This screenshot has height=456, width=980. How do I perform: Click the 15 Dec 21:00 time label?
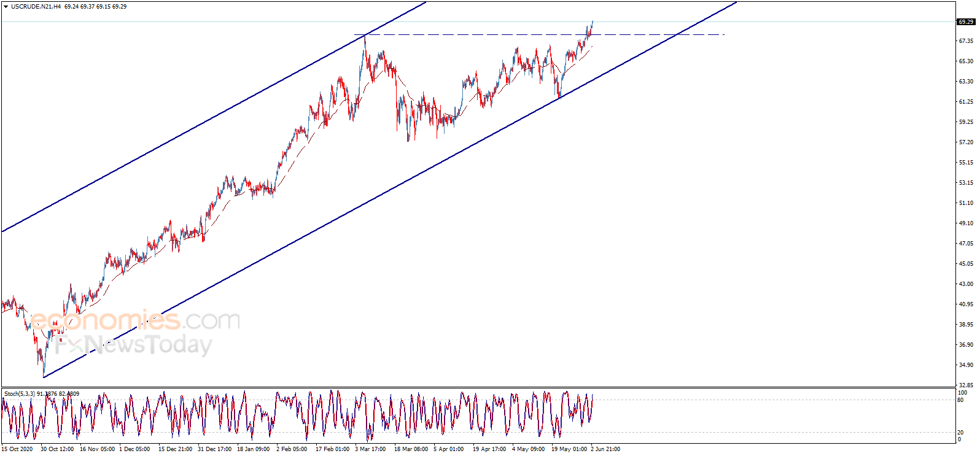tap(176, 449)
